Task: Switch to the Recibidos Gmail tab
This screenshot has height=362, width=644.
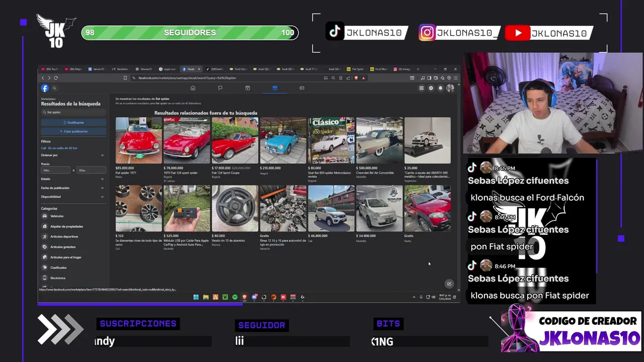Action: click(x=120, y=69)
